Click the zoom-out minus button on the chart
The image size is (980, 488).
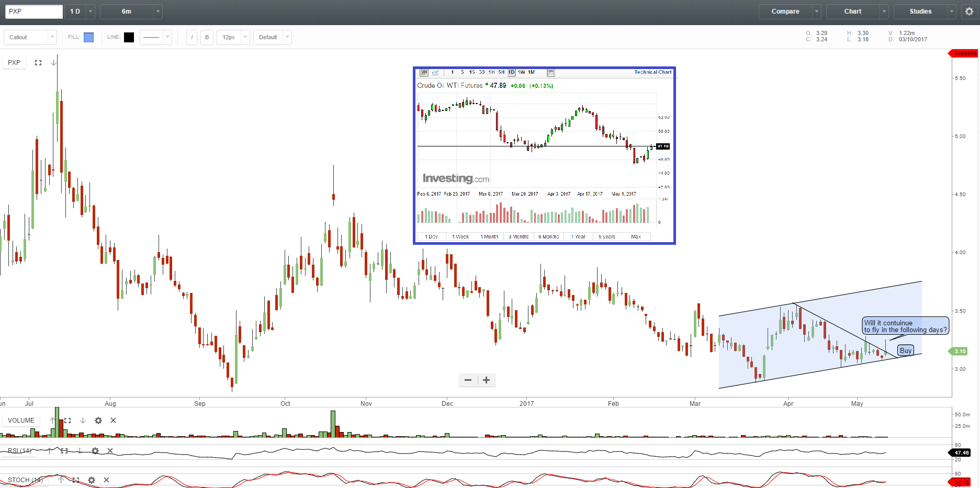pyautogui.click(x=467, y=380)
